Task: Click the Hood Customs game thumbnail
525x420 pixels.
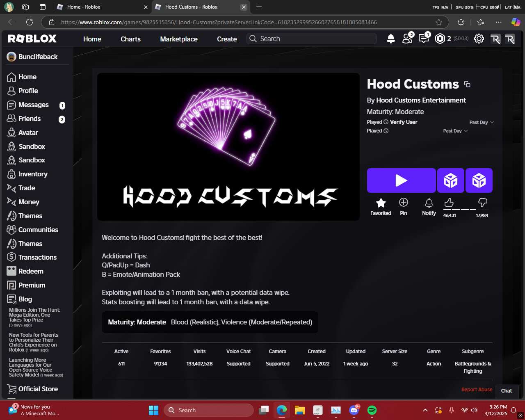Action: [x=228, y=147]
